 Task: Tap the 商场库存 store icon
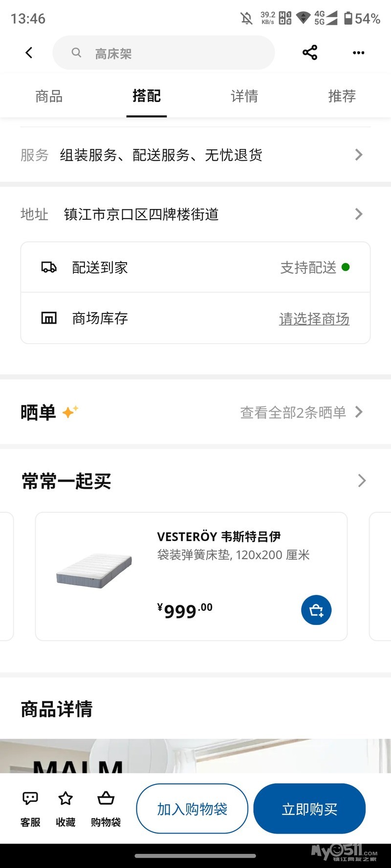49,318
